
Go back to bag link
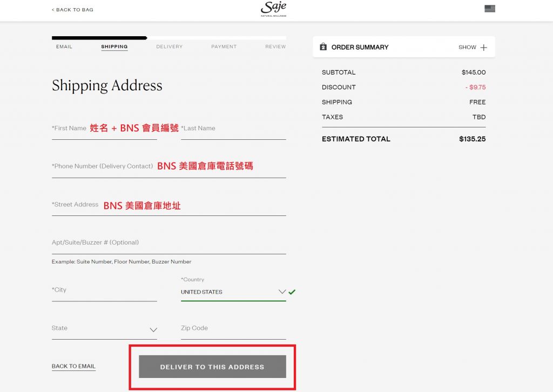72,10
